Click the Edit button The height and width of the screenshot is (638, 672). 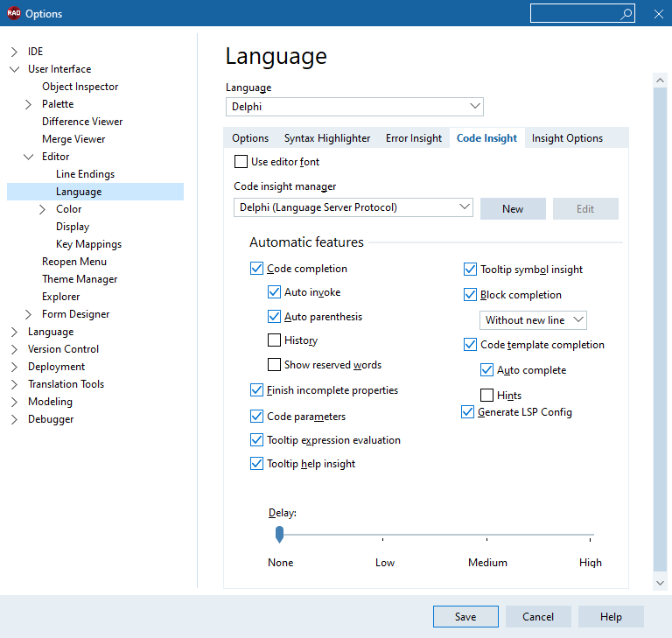585,209
